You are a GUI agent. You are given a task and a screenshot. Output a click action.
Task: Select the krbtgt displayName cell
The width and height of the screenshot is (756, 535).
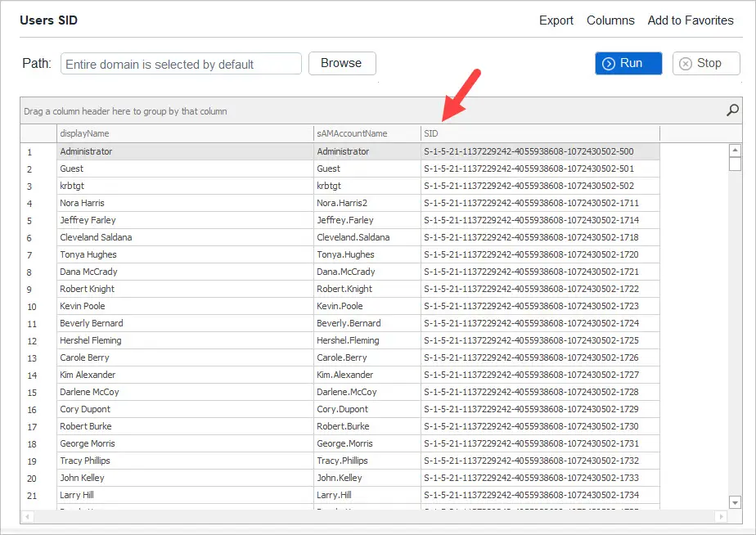(x=185, y=186)
